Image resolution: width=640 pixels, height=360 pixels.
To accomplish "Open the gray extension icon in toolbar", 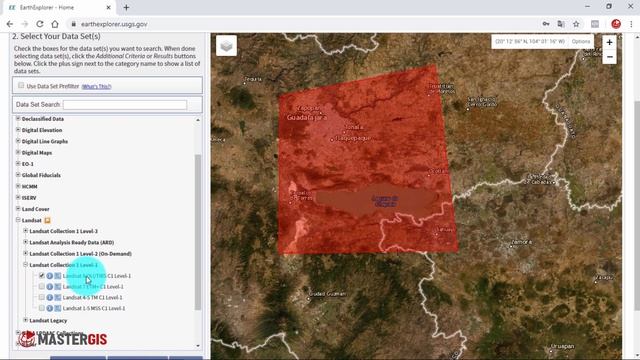I will tap(595, 24).
